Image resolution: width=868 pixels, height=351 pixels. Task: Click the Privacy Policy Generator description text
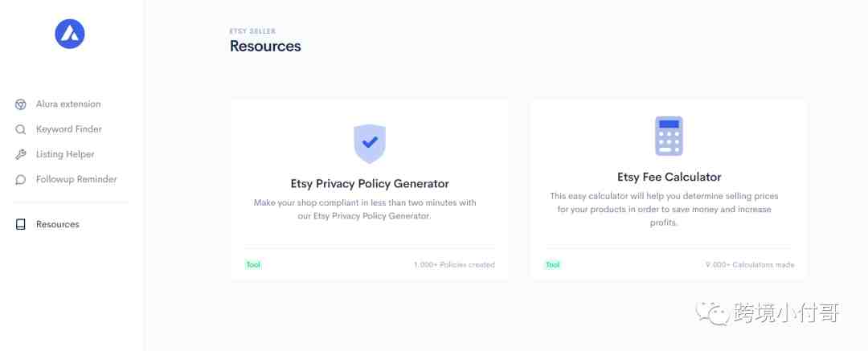tap(365, 210)
